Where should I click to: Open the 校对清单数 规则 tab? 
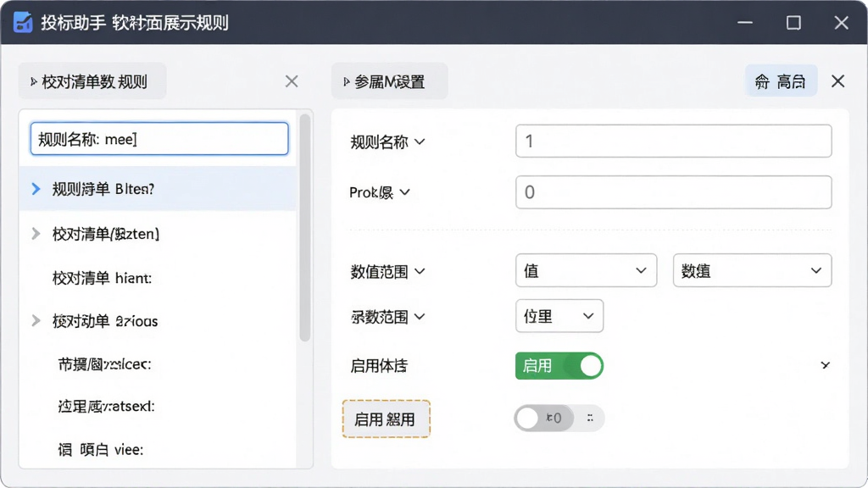pyautogui.click(x=92, y=82)
